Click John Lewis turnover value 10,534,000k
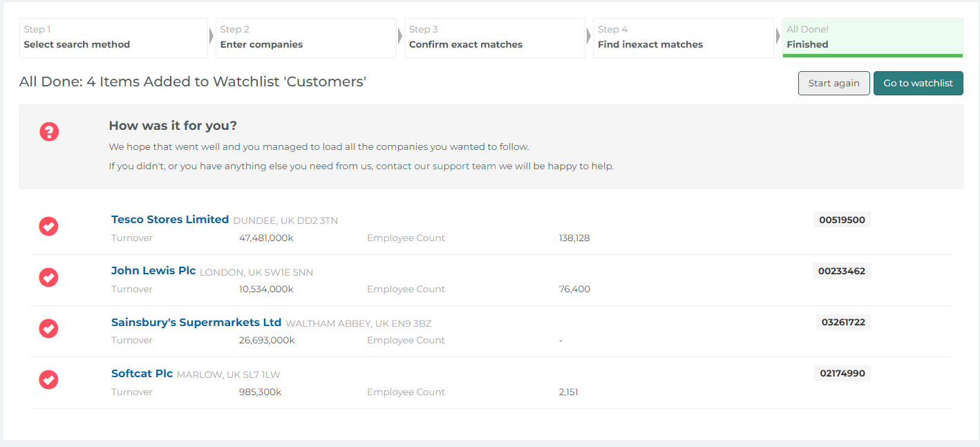The image size is (980, 447). (266, 289)
